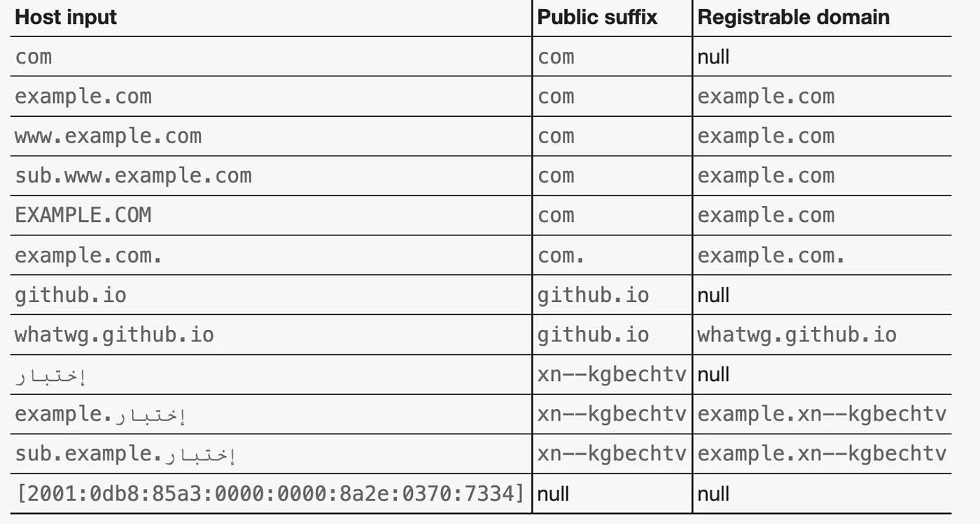Click the registrable domain null in first row

point(713,57)
